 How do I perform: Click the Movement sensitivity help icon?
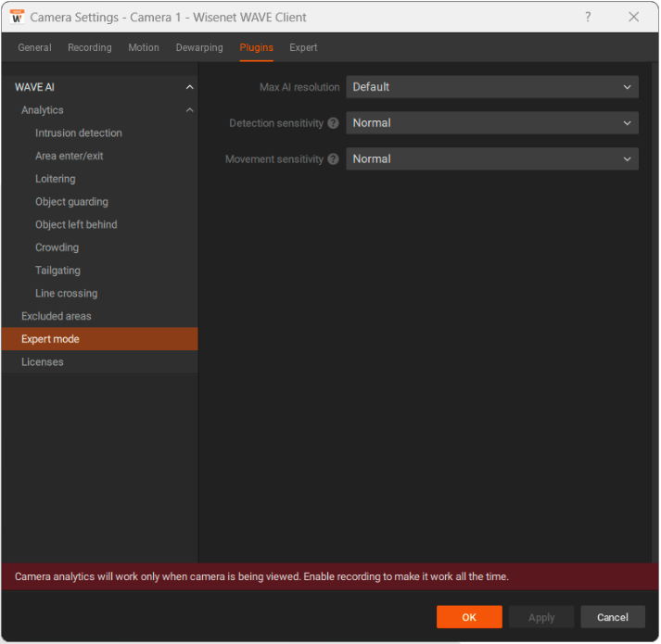333,158
